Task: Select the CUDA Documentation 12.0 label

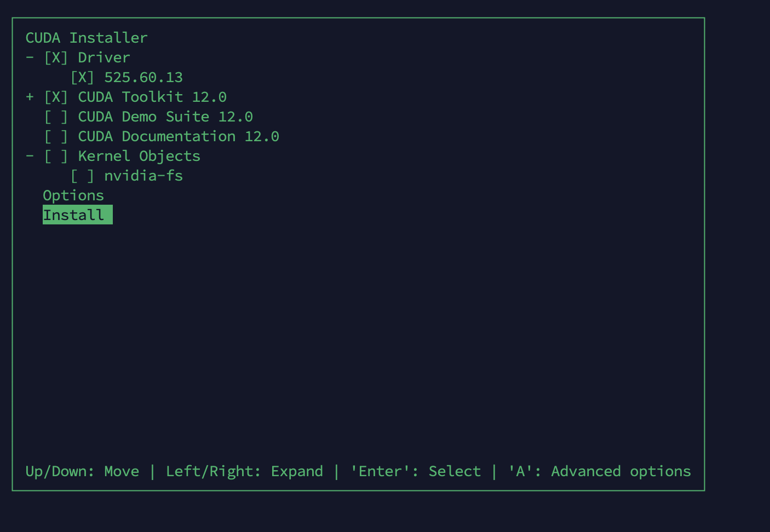Action: click(179, 136)
